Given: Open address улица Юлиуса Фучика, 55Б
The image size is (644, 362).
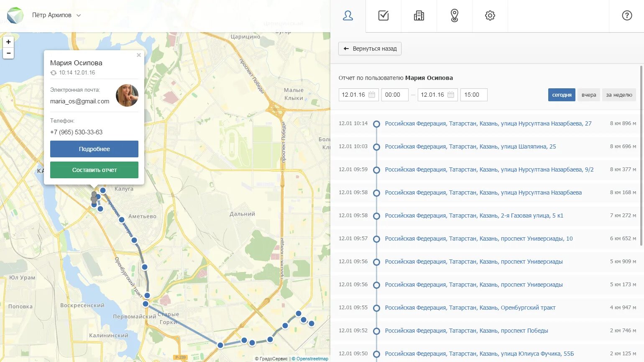Looking at the screenshot, I should coord(479,354).
